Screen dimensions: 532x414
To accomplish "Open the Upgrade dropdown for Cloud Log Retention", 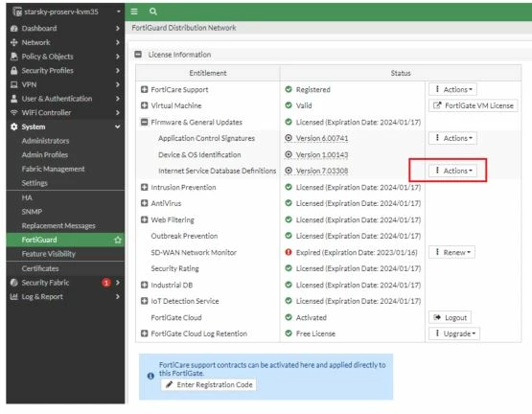I will click(454, 333).
